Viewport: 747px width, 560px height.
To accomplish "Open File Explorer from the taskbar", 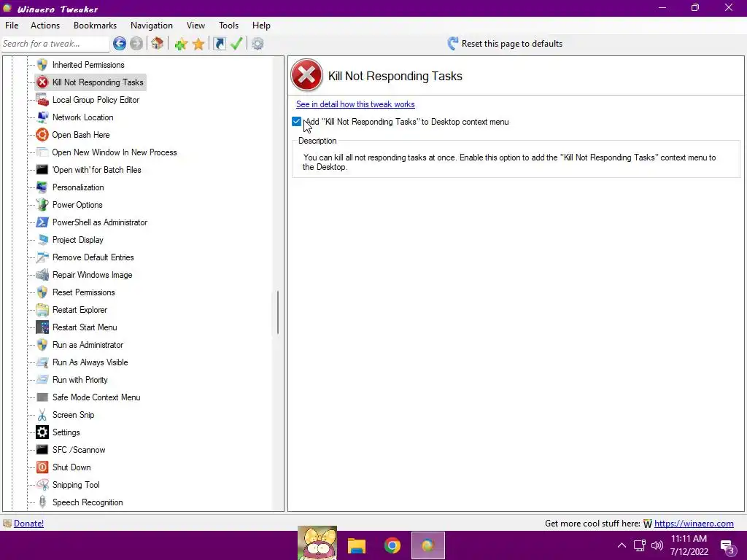I will tap(356, 545).
